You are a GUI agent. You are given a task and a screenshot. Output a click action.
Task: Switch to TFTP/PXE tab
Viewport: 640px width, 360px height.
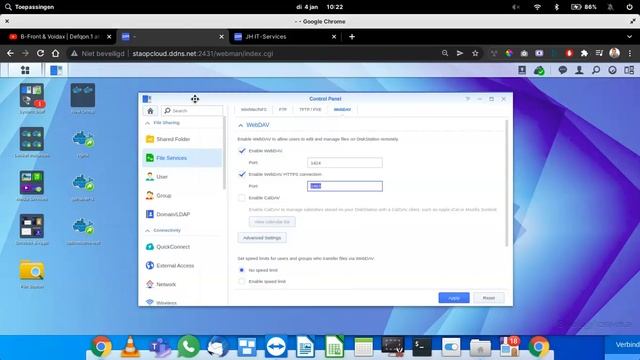pyautogui.click(x=310, y=109)
